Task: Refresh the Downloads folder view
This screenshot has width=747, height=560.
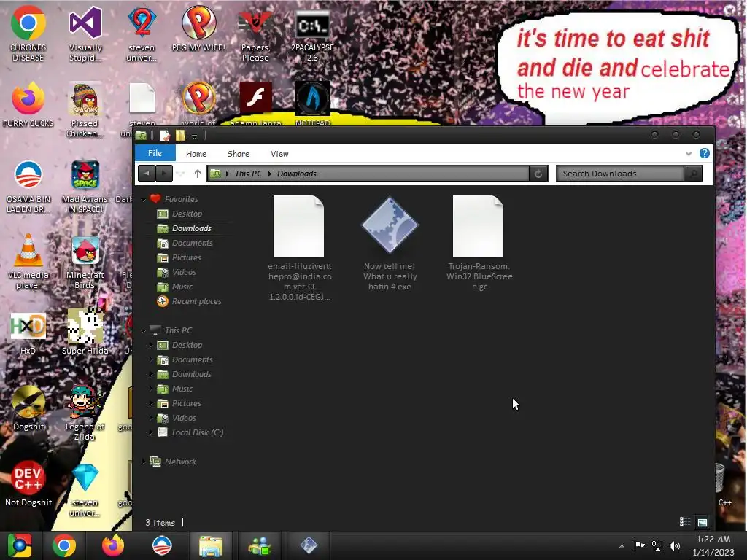Action: (538, 174)
